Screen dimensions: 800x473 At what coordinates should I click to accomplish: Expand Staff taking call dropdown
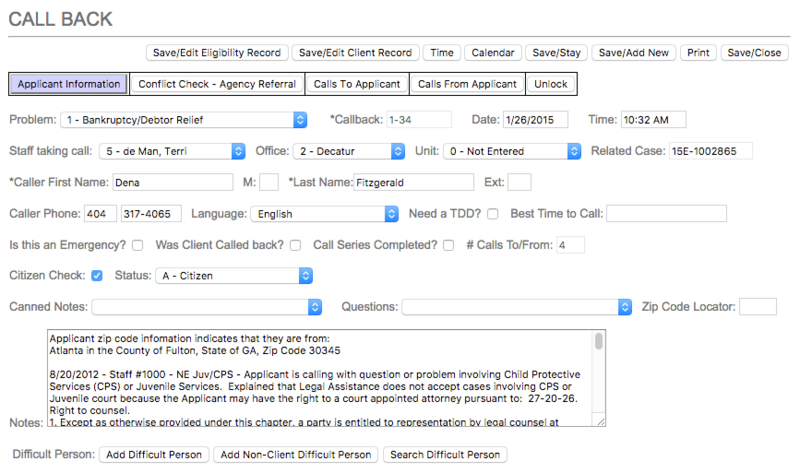(172, 151)
